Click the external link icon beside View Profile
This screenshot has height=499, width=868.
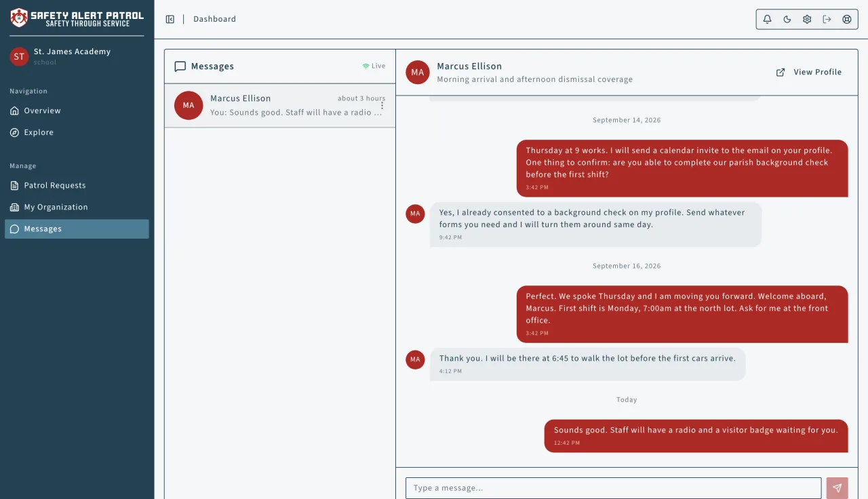(781, 72)
